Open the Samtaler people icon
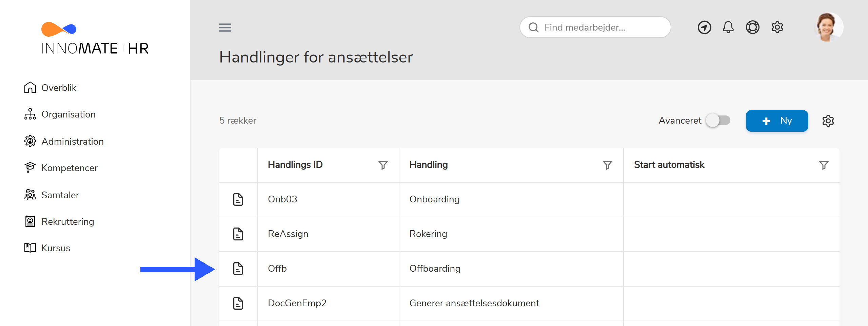The width and height of the screenshot is (868, 326). (30, 195)
